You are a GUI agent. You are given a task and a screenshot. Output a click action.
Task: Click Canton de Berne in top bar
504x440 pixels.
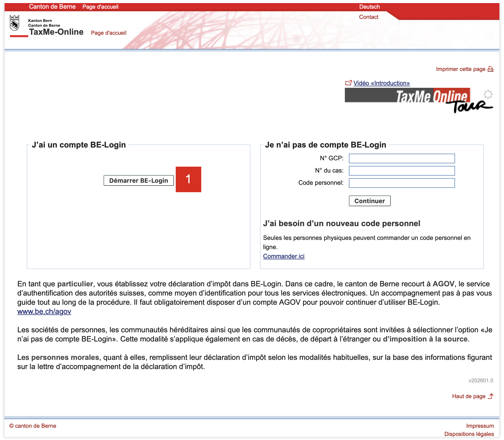52,7
